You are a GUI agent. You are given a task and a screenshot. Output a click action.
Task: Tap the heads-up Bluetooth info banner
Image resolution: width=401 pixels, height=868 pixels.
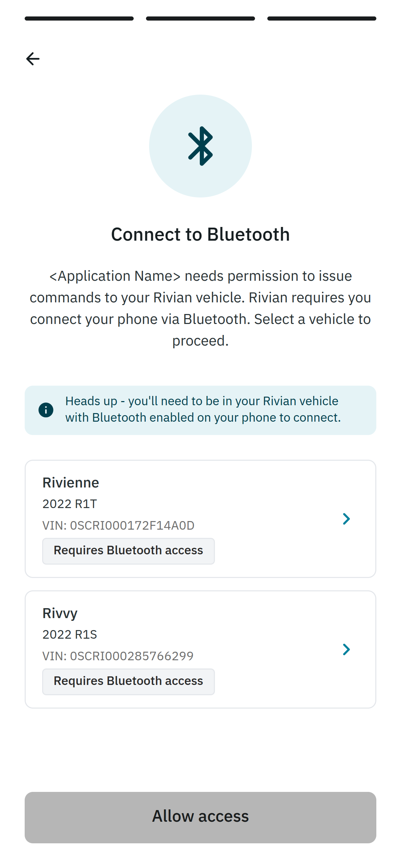coord(200,410)
